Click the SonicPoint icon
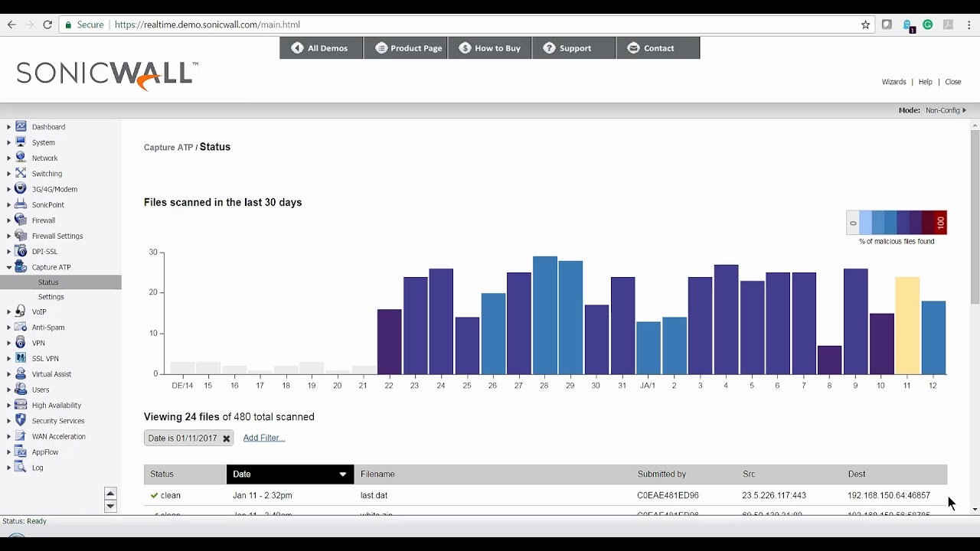 [21, 204]
